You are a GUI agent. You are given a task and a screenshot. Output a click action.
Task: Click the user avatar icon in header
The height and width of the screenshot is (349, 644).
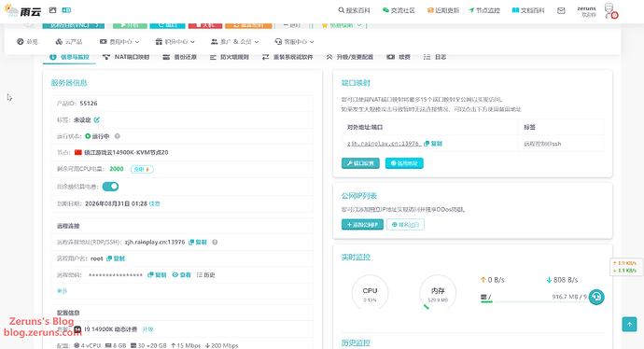(x=609, y=10)
